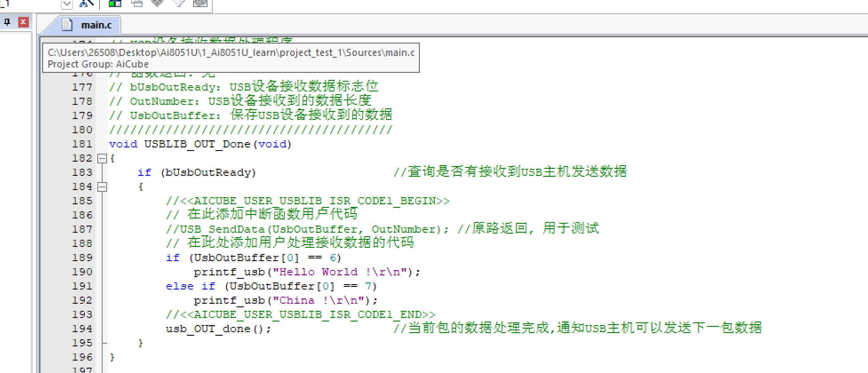Image resolution: width=868 pixels, height=373 pixels.
Task: Click 'else if' keyword on line 191
Action: pos(191,286)
